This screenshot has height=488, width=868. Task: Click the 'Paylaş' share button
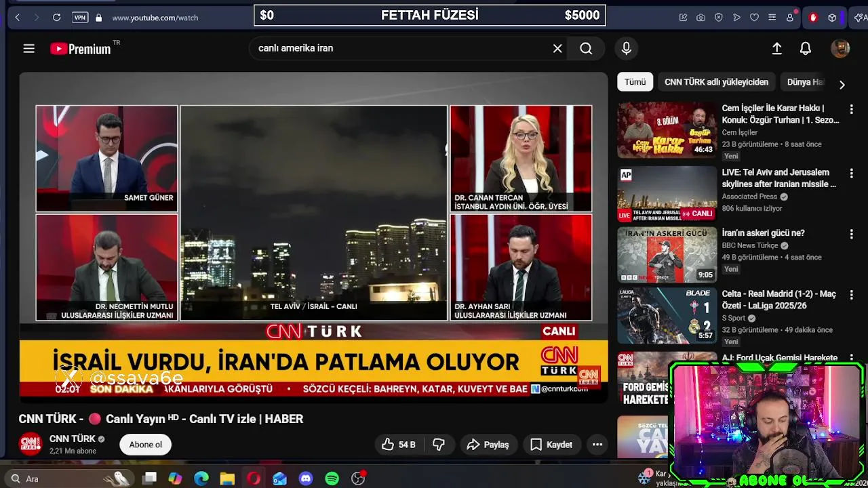coord(488,445)
